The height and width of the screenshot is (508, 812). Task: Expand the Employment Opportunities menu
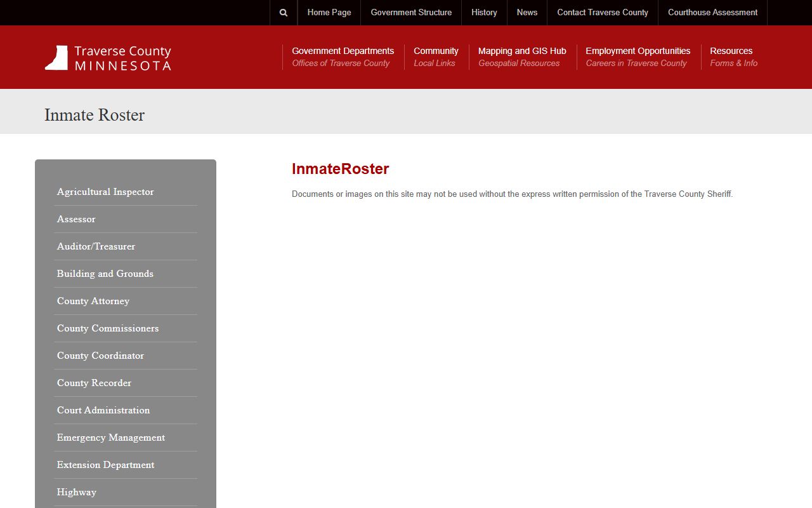click(638, 57)
